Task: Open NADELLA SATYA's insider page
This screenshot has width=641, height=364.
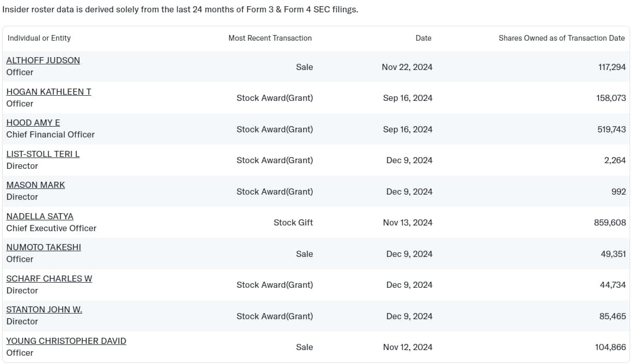Action: click(x=40, y=216)
